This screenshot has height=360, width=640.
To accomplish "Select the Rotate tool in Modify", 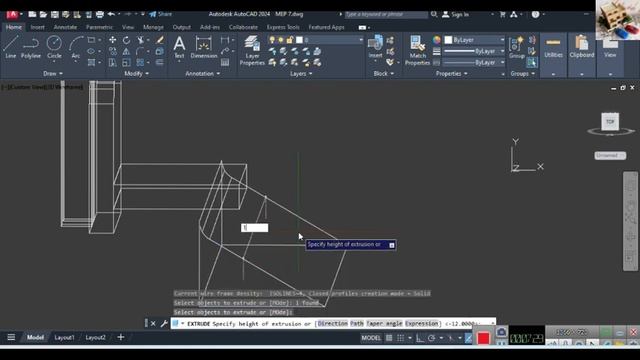I will coord(127,40).
